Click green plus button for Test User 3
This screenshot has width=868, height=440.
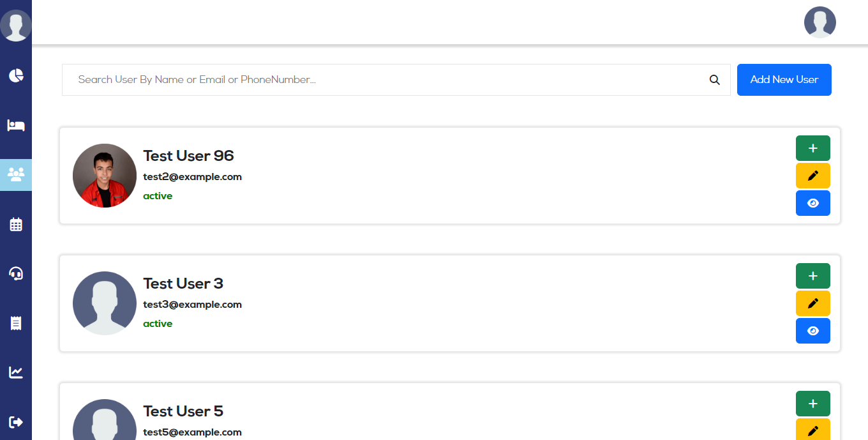(x=812, y=276)
